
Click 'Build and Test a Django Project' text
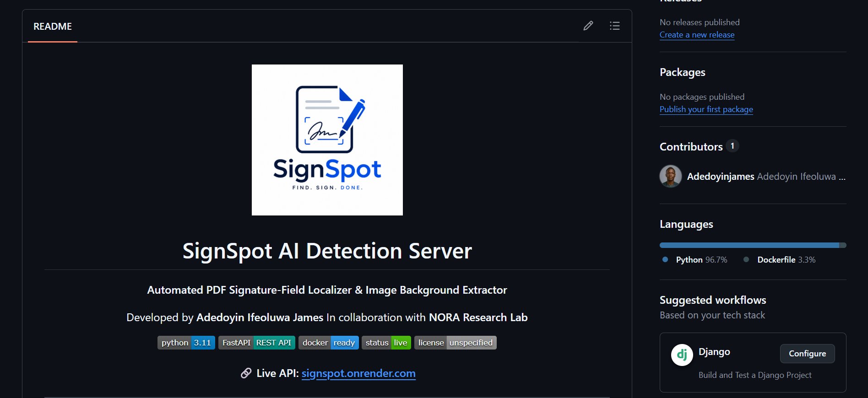[x=755, y=375]
